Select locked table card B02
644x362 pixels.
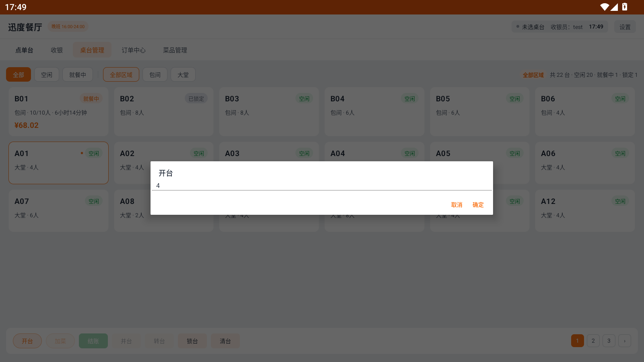click(164, 111)
